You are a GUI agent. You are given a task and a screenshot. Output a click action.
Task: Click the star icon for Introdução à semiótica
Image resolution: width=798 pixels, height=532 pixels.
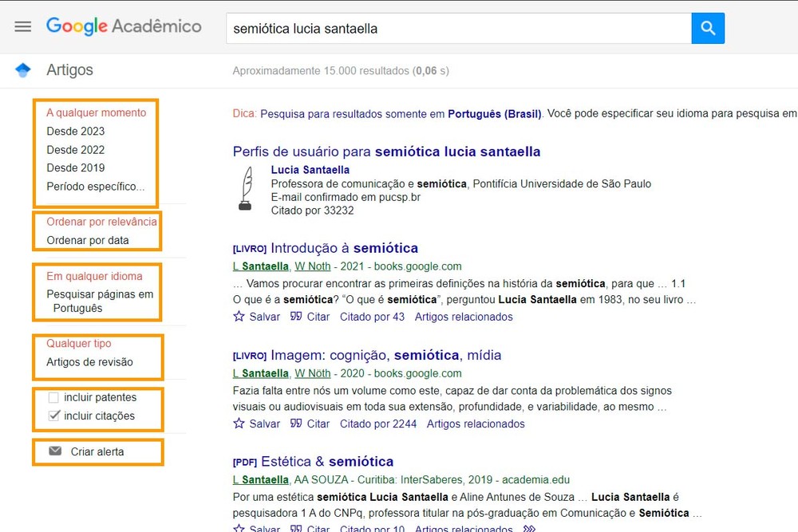click(x=239, y=317)
